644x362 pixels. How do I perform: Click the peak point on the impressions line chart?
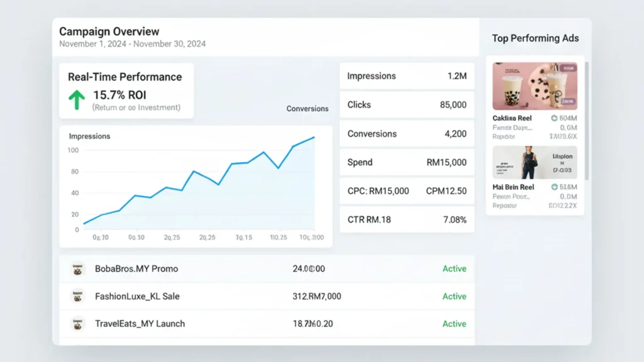314,137
